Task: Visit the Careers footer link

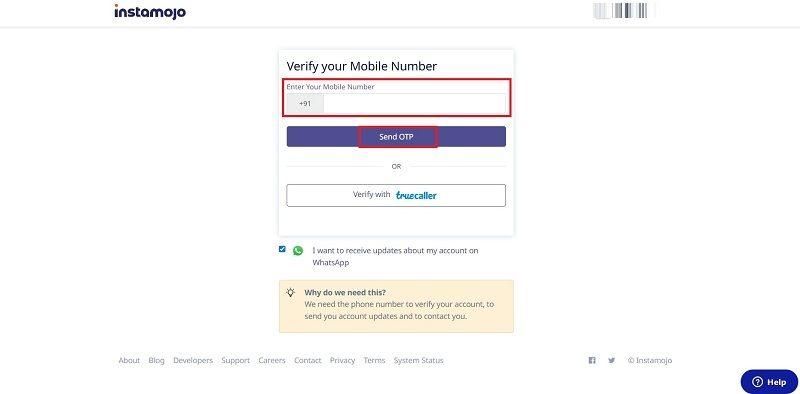Action: pos(272,360)
